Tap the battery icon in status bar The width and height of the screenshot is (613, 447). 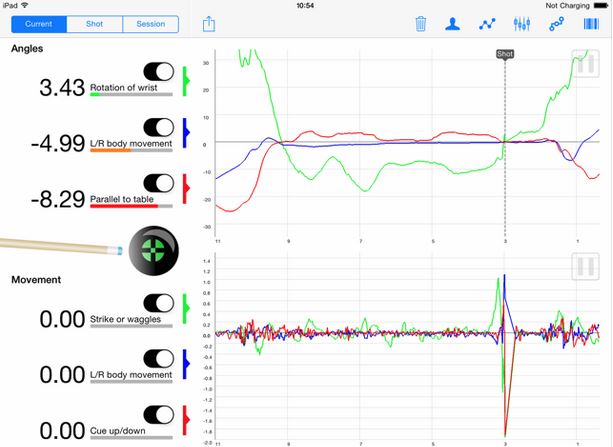coord(601,5)
